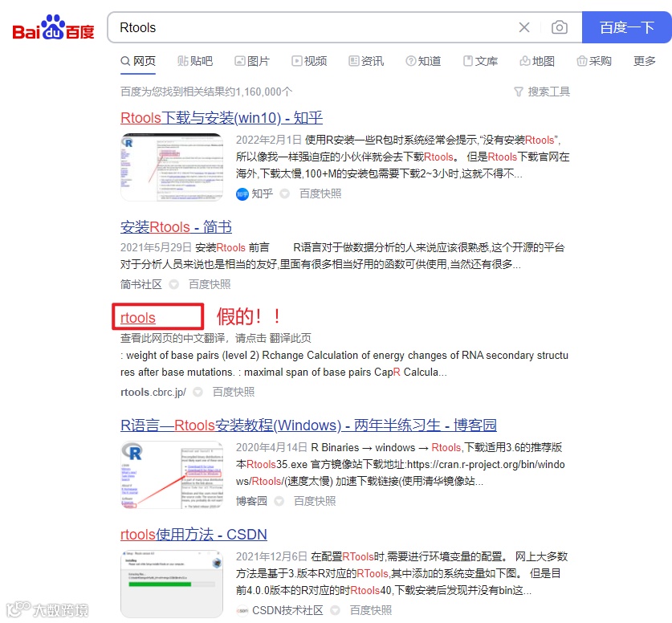Screen dimensions: 672x623
Task: Click the 知乎 source logo icon
Action: coord(242,194)
